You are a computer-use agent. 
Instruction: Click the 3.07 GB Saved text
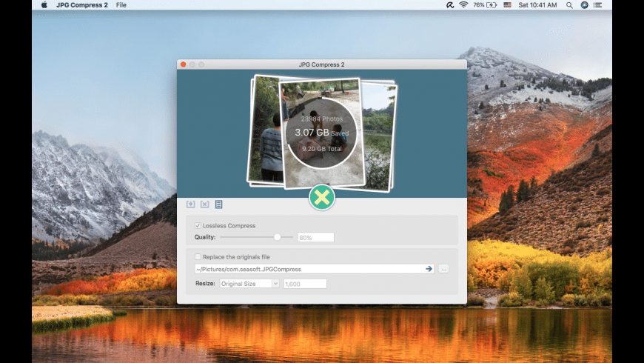tap(321, 133)
